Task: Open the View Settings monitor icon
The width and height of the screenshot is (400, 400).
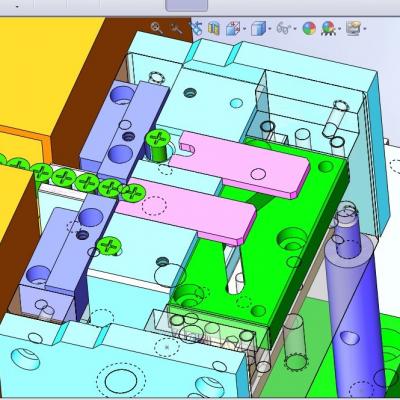Action: tap(353, 28)
